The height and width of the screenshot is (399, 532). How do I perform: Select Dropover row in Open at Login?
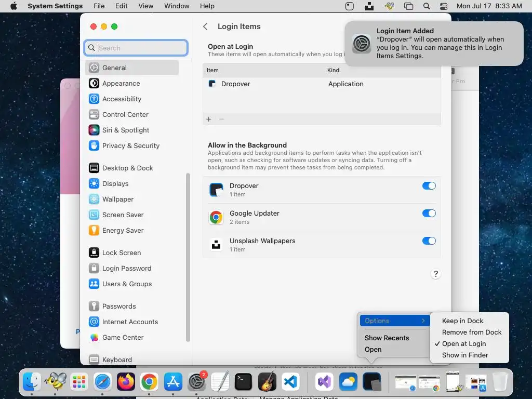point(322,84)
